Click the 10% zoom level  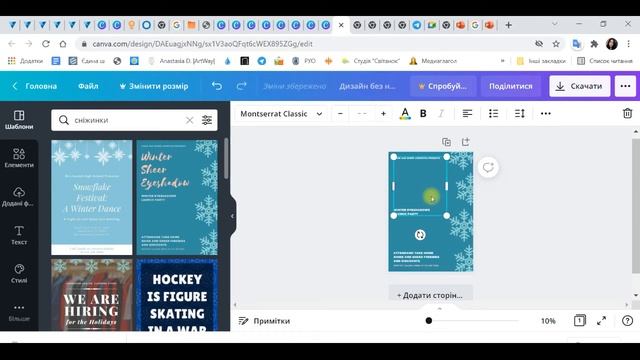pos(548,321)
